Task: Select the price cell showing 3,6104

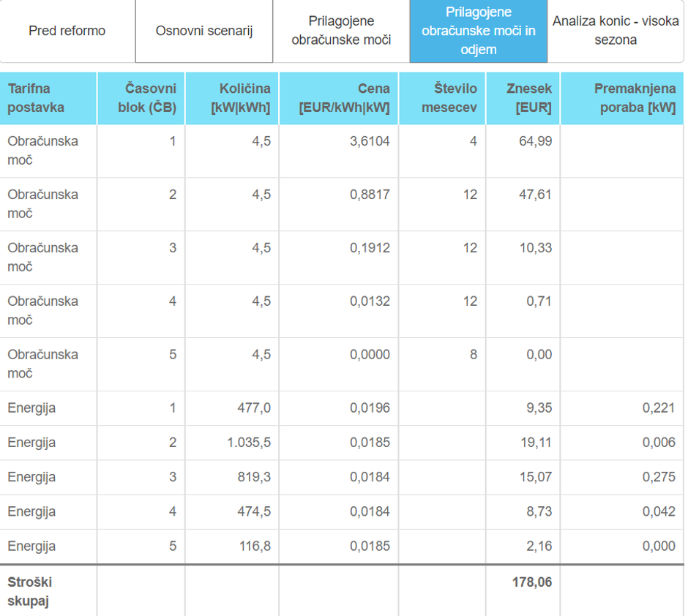Action: (370, 142)
